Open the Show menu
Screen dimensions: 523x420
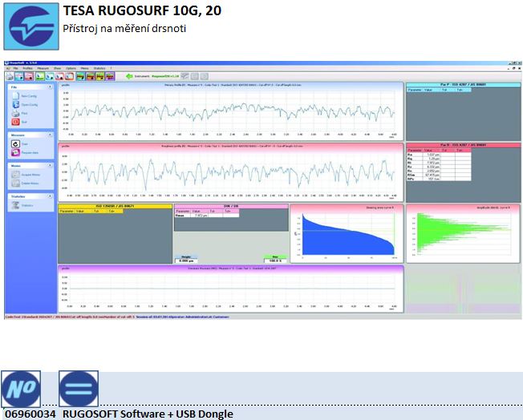[58, 68]
